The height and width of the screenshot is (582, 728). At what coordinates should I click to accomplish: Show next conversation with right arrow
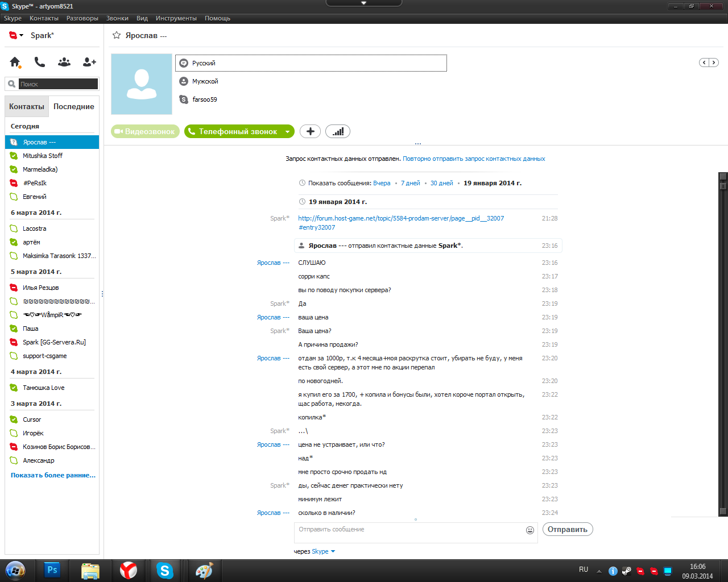point(714,63)
